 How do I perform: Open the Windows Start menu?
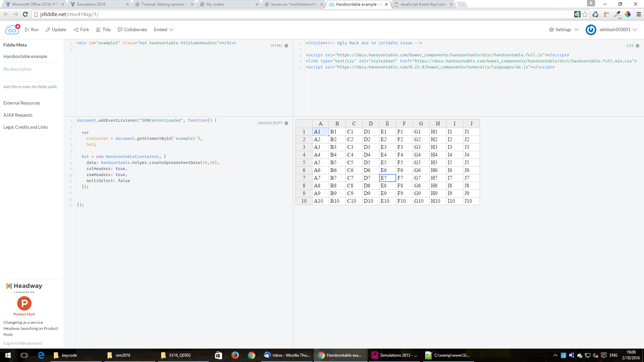8,355
